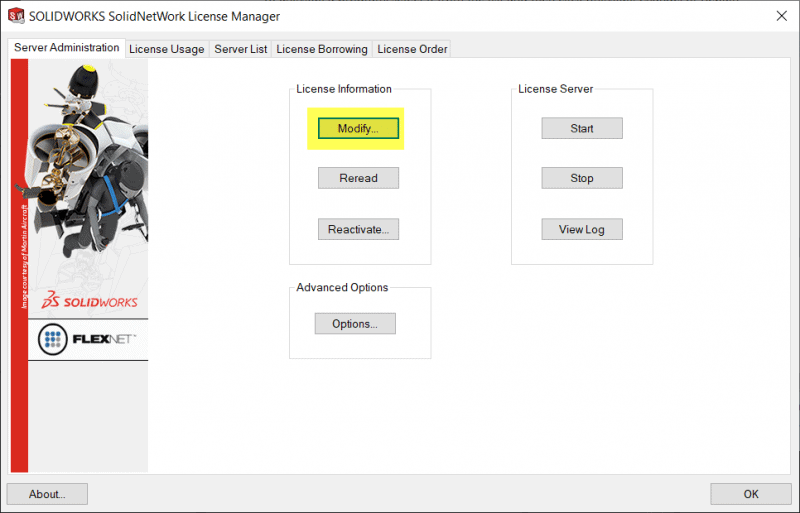Open the Reactivate... license dialog

point(358,230)
